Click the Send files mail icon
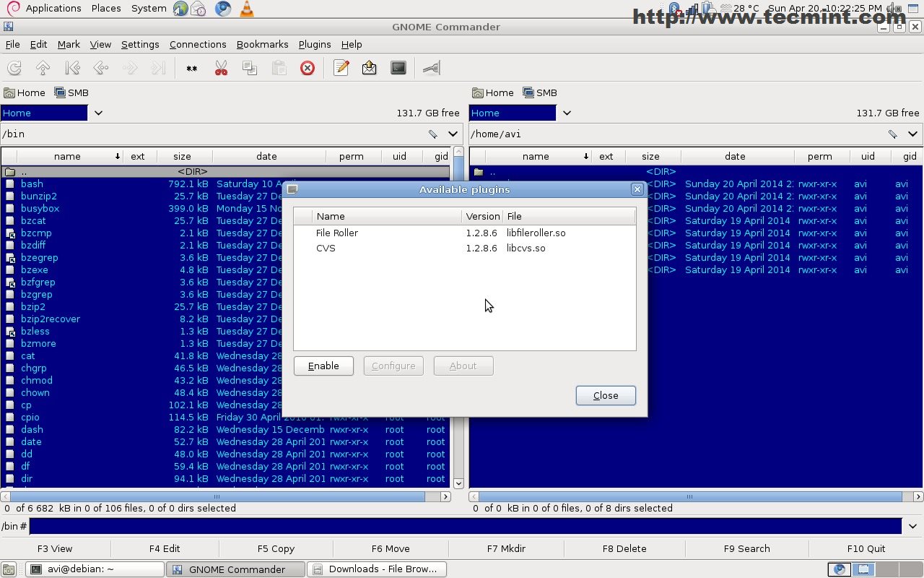The image size is (924, 578). [370, 68]
